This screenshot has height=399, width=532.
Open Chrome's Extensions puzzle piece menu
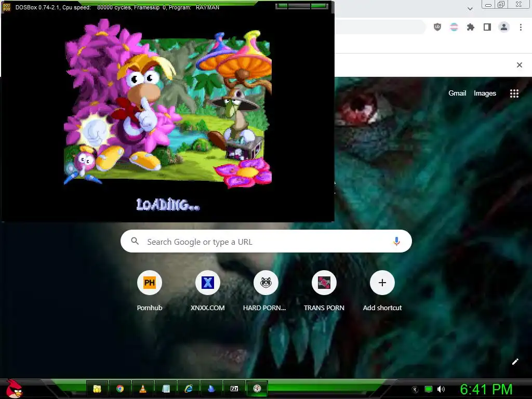click(471, 27)
